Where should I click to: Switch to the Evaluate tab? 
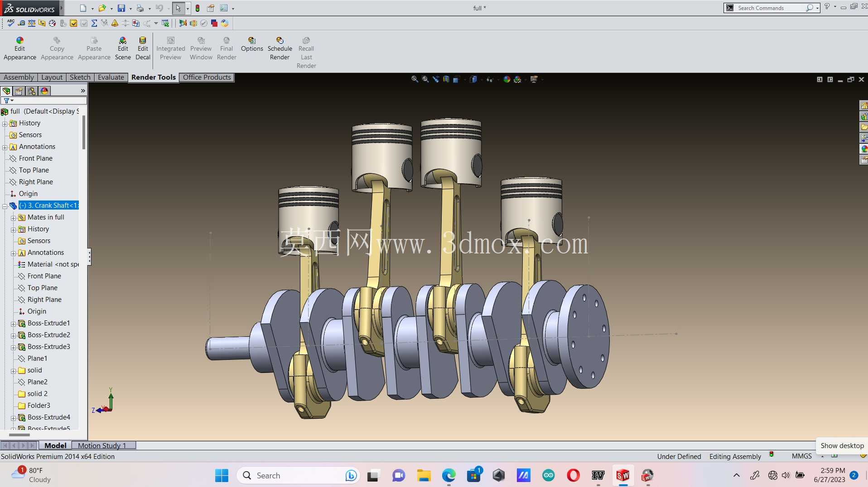111,77
